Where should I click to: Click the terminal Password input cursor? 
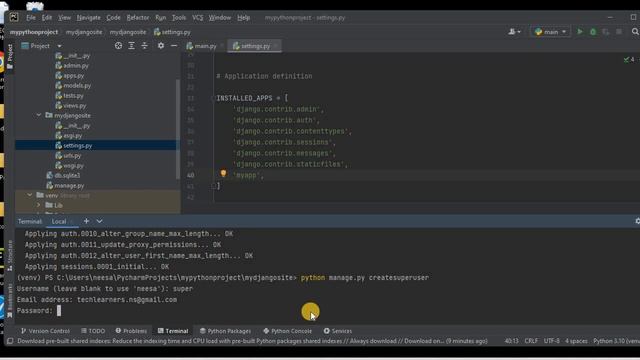click(59, 311)
